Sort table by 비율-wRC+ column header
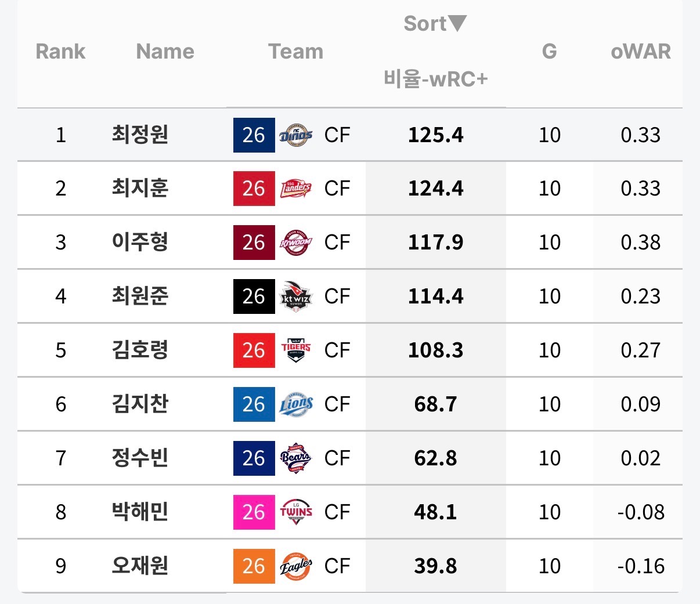The width and height of the screenshot is (700, 604). click(x=435, y=79)
